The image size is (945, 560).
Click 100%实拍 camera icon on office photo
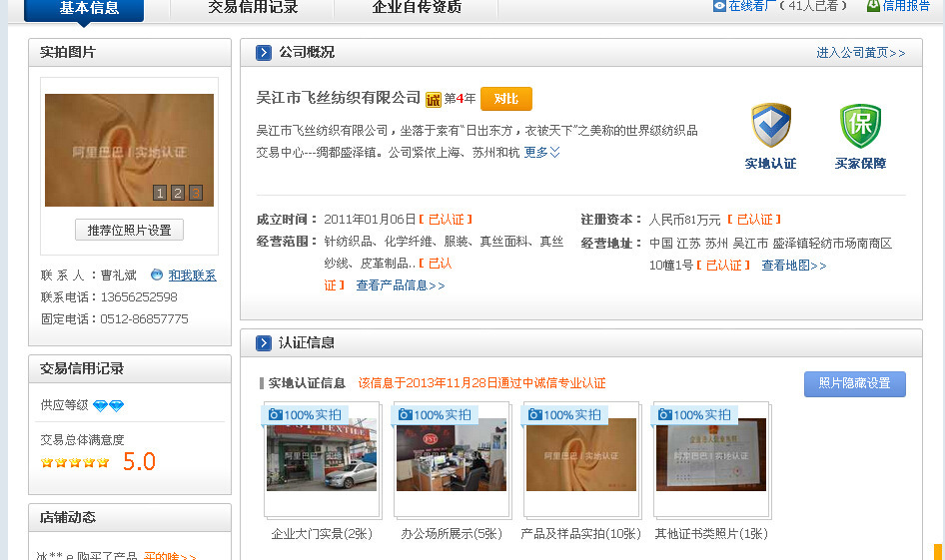pyautogui.click(x=406, y=415)
